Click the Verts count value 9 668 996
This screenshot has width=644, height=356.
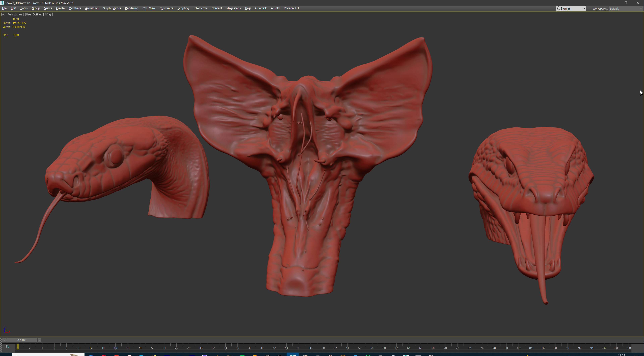19,27
